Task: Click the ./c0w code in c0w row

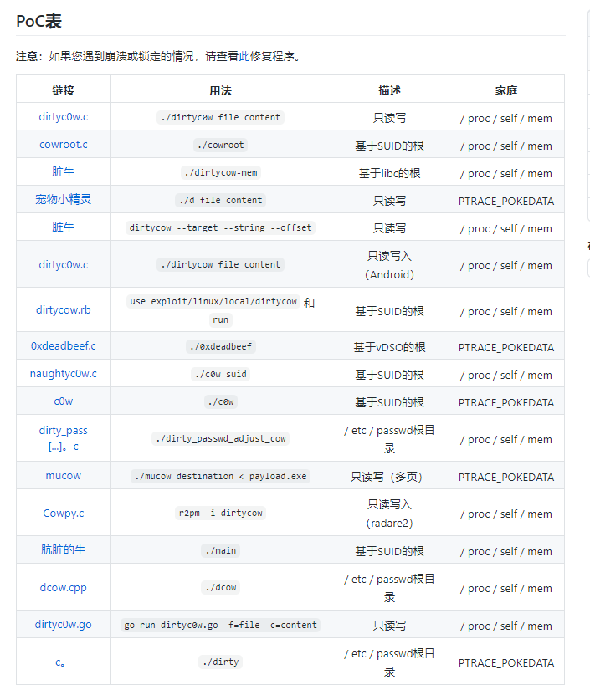Action: [221, 401]
